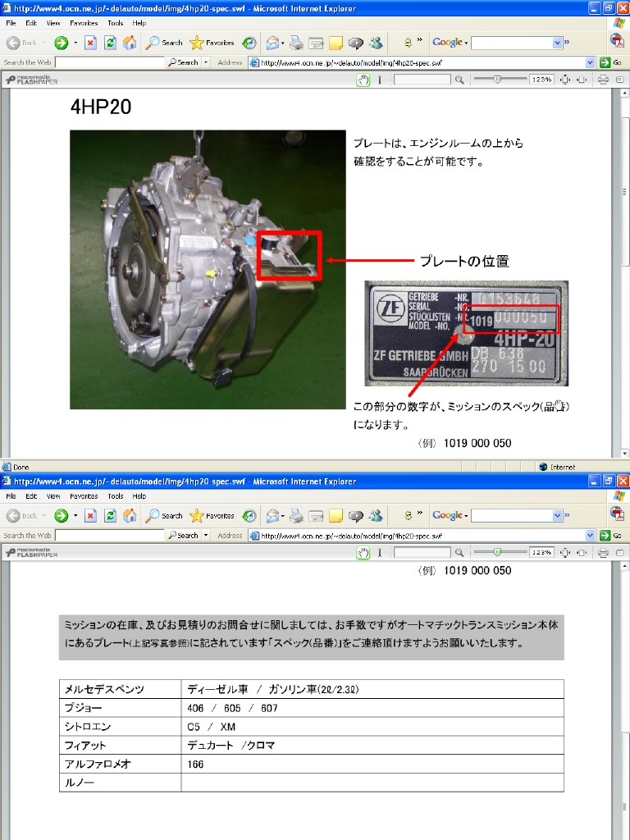Click the 4HP20 transmission photo

pos(208,269)
